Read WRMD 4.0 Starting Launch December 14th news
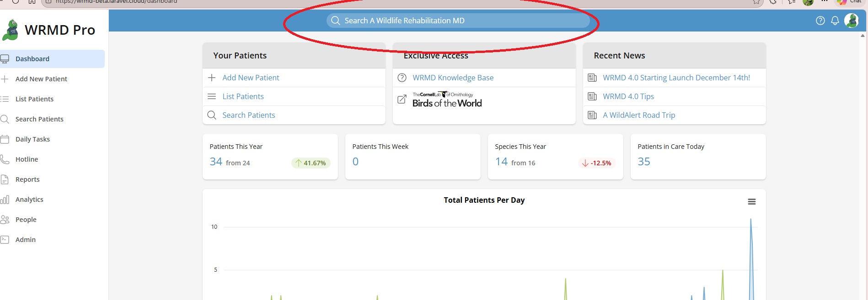 pos(676,78)
